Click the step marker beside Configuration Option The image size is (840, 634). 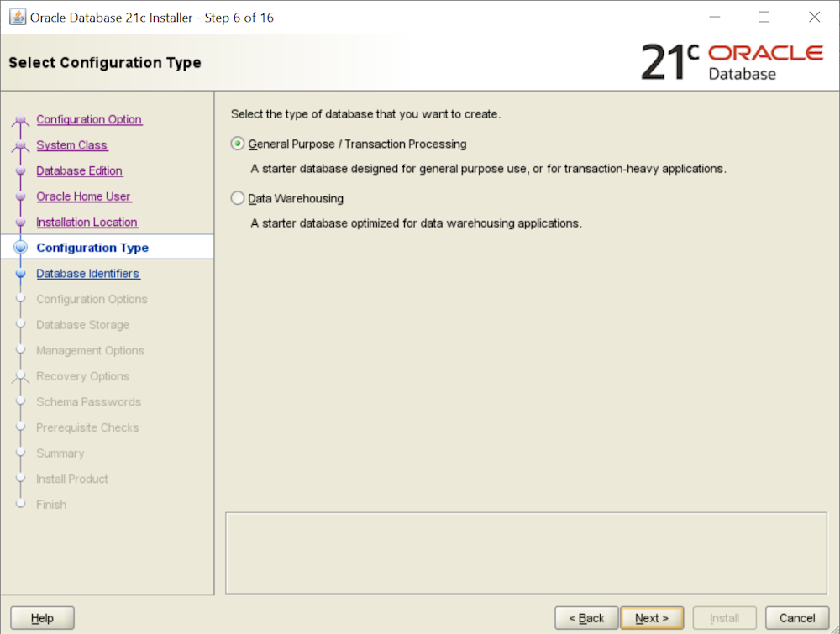[21, 121]
